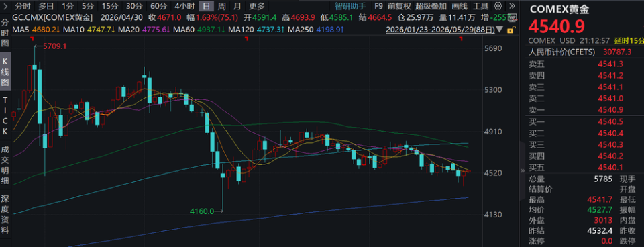Click 人民币计价(CFETS) value 30787.3
The height and width of the screenshot is (247, 644).
(x=616, y=52)
